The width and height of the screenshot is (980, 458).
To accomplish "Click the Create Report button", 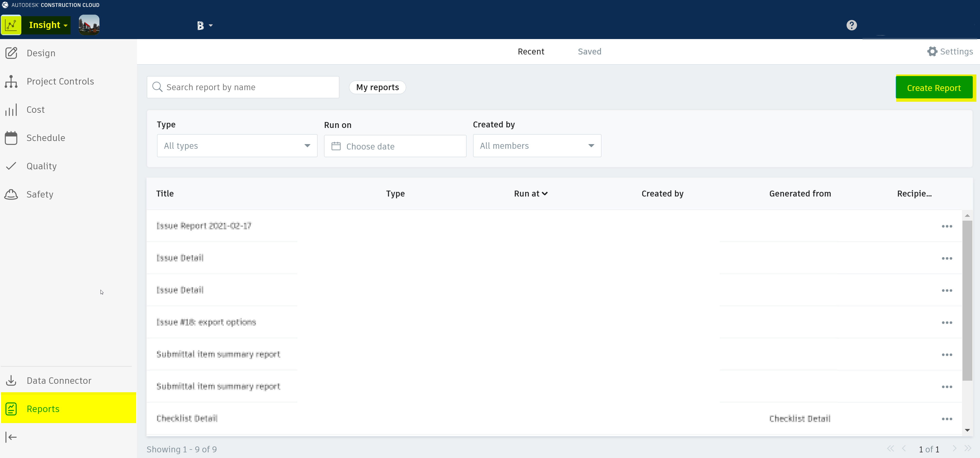I will coord(933,88).
